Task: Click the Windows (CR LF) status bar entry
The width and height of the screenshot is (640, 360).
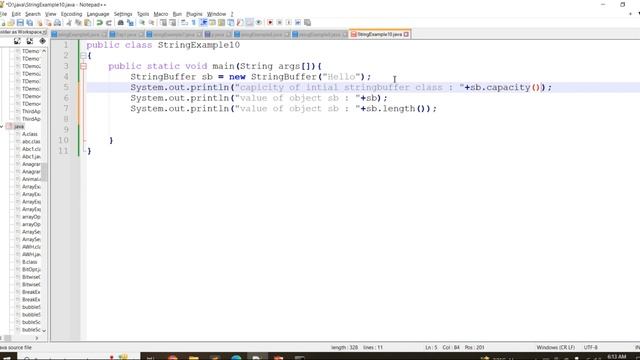Action: click(555, 347)
